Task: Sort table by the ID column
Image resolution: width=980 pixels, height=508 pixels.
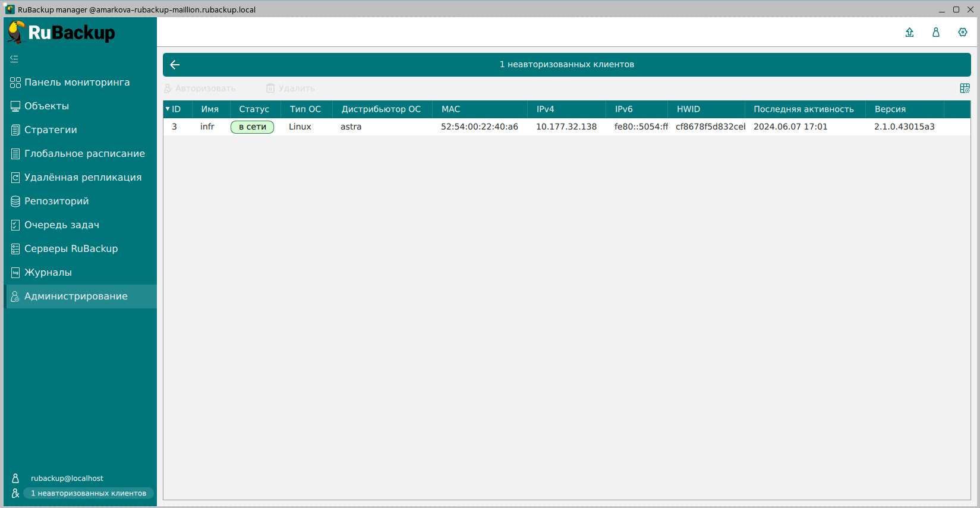Action: pos(177,109)
